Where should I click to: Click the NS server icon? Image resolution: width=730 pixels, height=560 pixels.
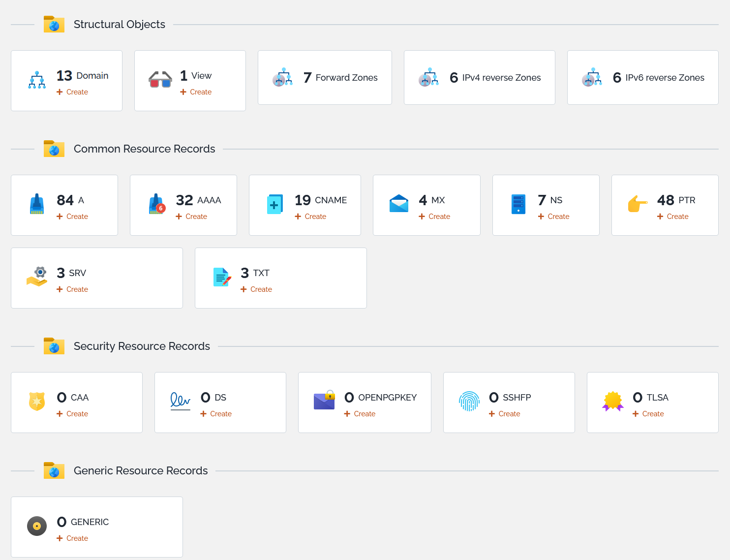point(518,204)
